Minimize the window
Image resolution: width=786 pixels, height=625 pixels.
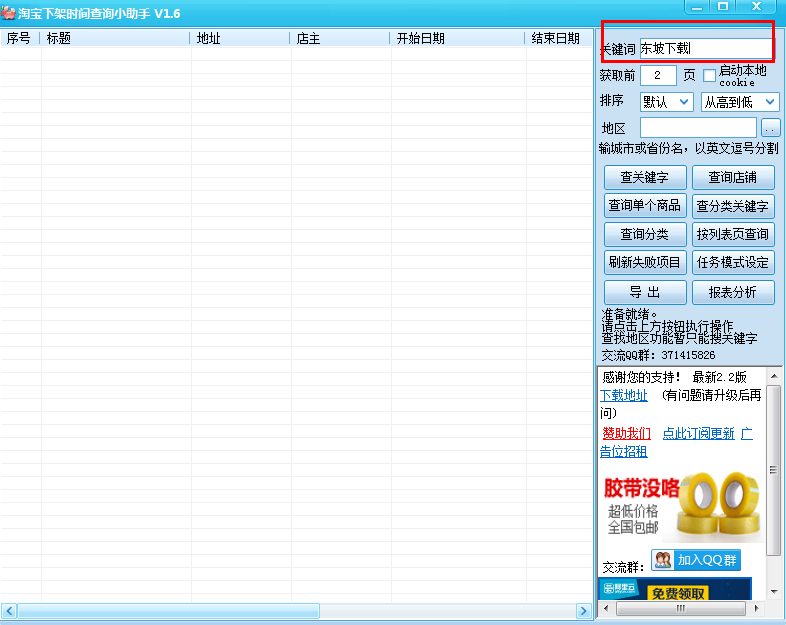pyautogui.click(x=697, y=7)
